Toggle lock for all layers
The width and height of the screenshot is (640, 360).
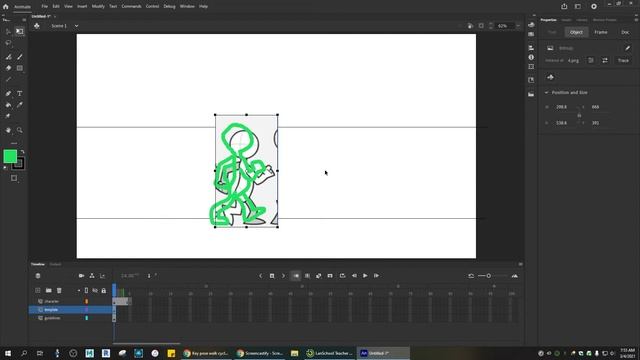tap(104, 291)
